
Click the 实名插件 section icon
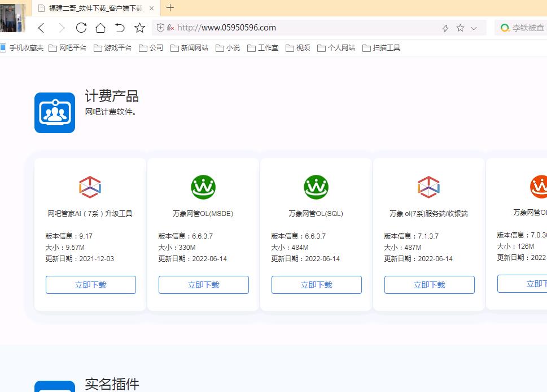tap(54, 387)
